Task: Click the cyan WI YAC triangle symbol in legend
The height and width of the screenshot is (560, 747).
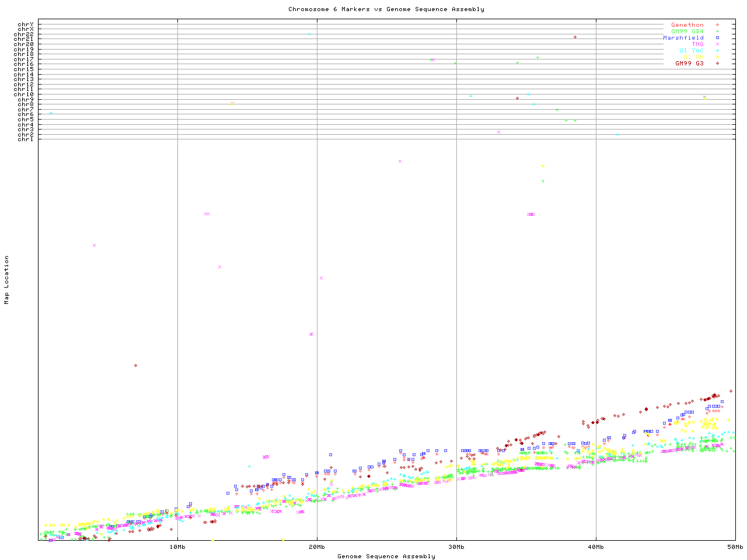Action: [x=717, y=51]
